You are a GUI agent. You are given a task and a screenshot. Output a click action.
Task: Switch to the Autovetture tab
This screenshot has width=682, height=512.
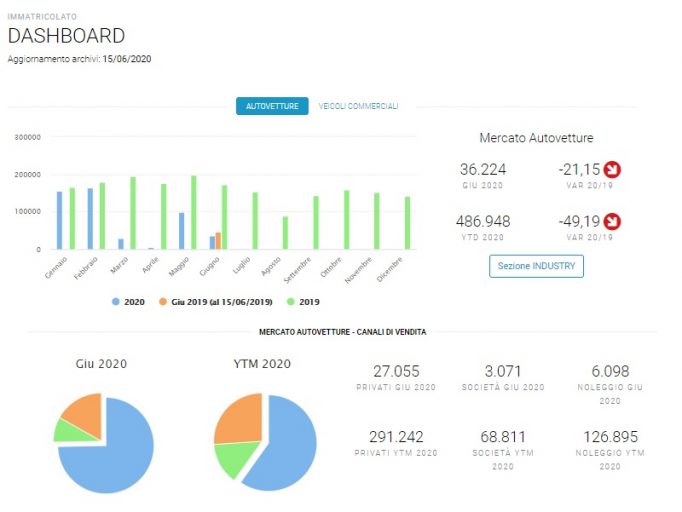(x=272, y=106)
